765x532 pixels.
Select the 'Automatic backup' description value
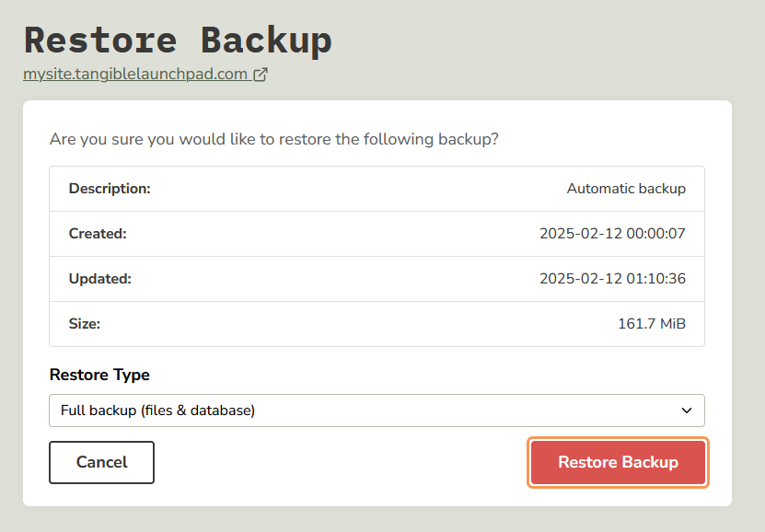pos(626,189)
